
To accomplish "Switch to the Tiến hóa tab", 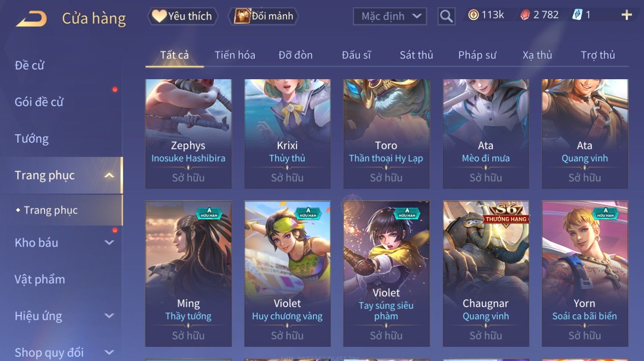I will (x=235, y=55).
